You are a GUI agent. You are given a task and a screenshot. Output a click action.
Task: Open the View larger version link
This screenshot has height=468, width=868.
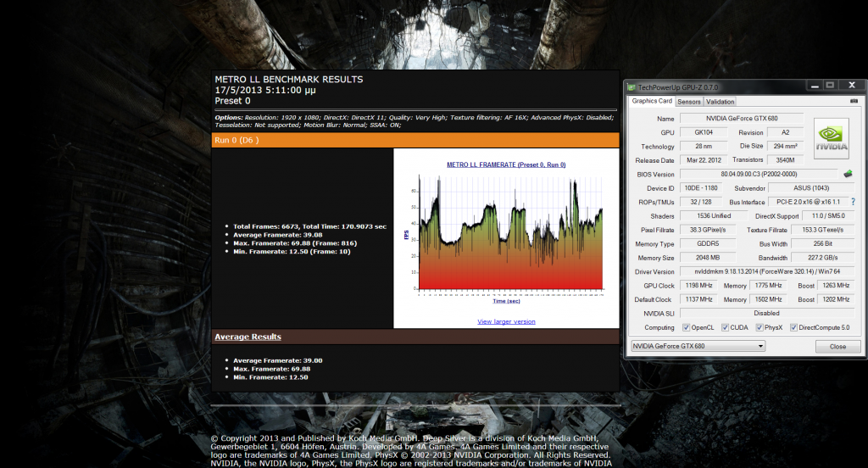pyautogui.click(x=506, y=322)
